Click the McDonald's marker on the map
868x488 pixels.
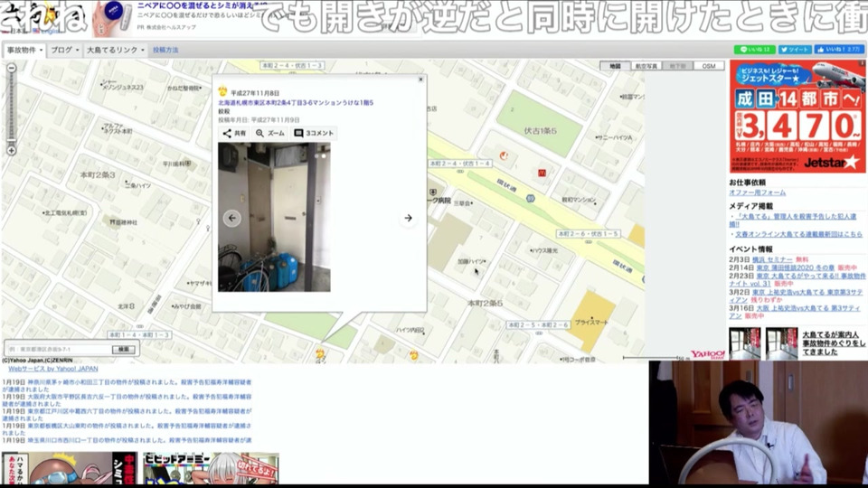(x=542, y=174)
